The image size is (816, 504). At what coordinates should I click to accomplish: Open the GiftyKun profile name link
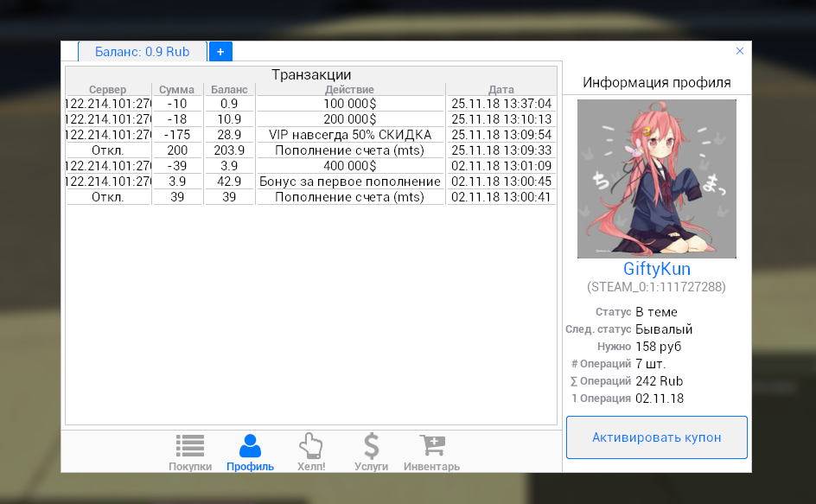657,269
